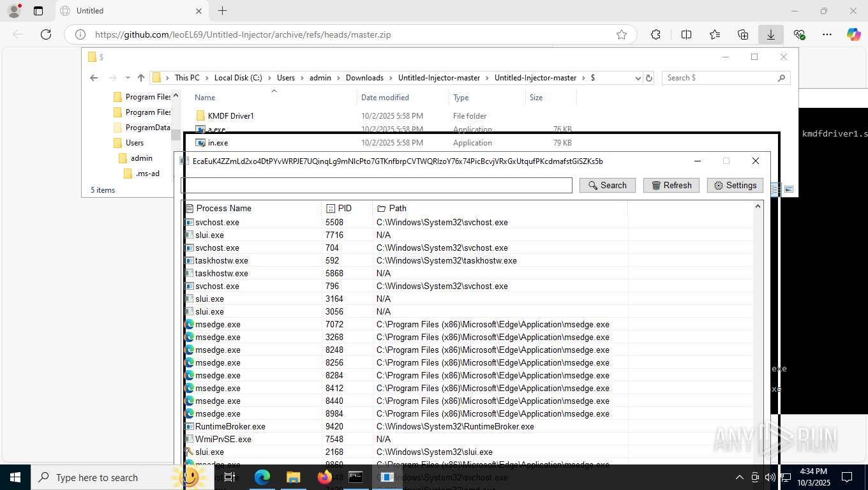The image size is (868, 490).
Task: Click the injector Search button
Action: pos(607,185)
